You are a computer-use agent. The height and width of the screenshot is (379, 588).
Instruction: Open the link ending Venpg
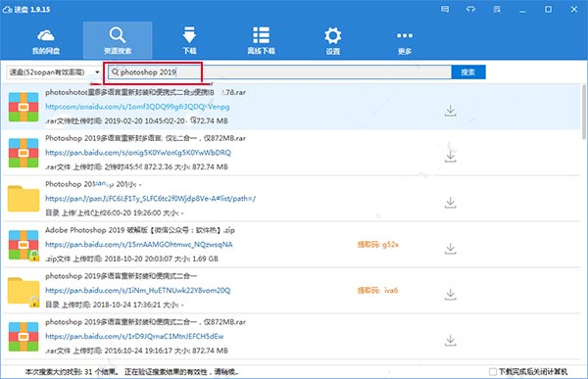point(137,107)
